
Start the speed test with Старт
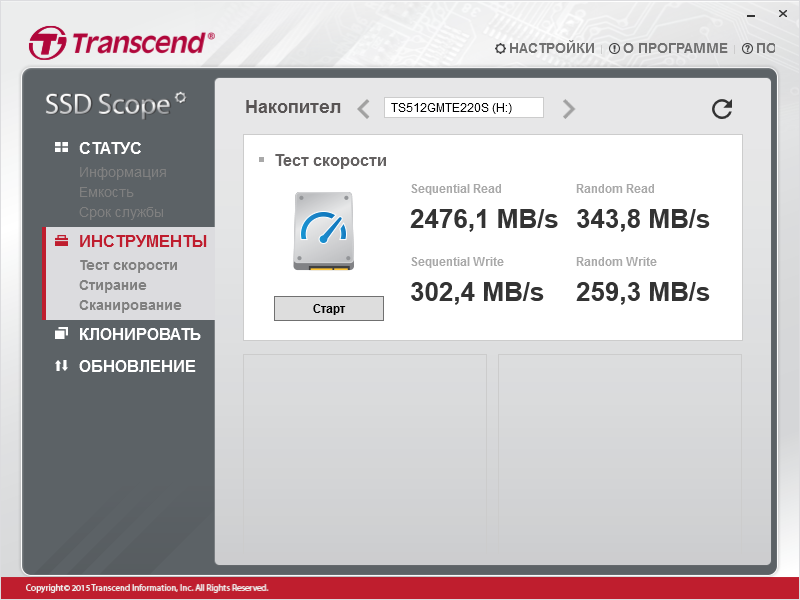pyautogui.click(x=329, y=309)
